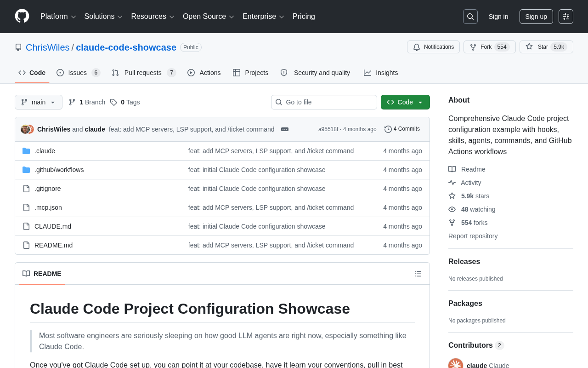This screenshot has height=368, width=588.
Task: Star the repository with the star icon
Action: [529, 46]
